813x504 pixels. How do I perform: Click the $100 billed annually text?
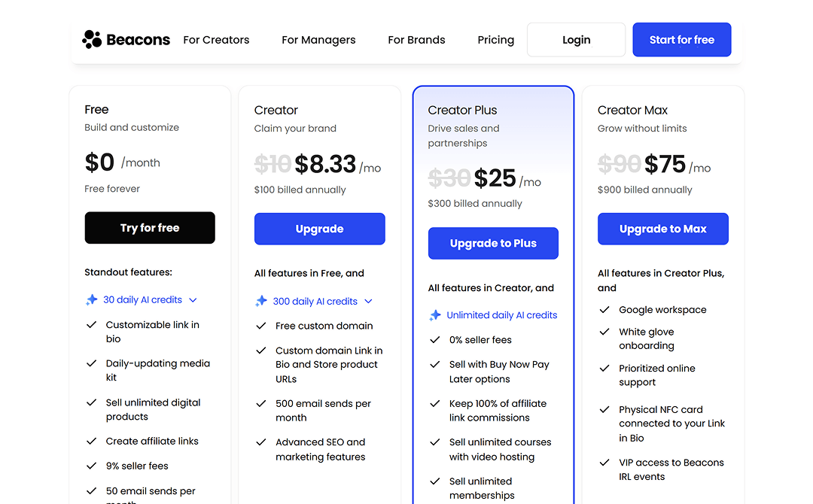[300, 190]
